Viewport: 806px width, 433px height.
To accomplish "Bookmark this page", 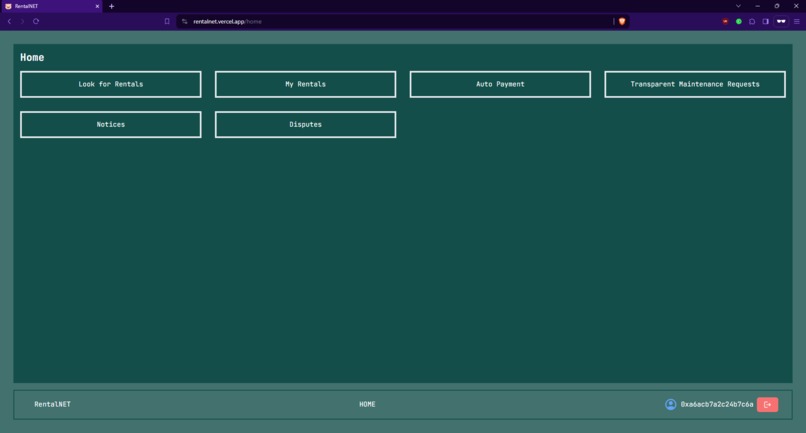I will coord(167,22).
